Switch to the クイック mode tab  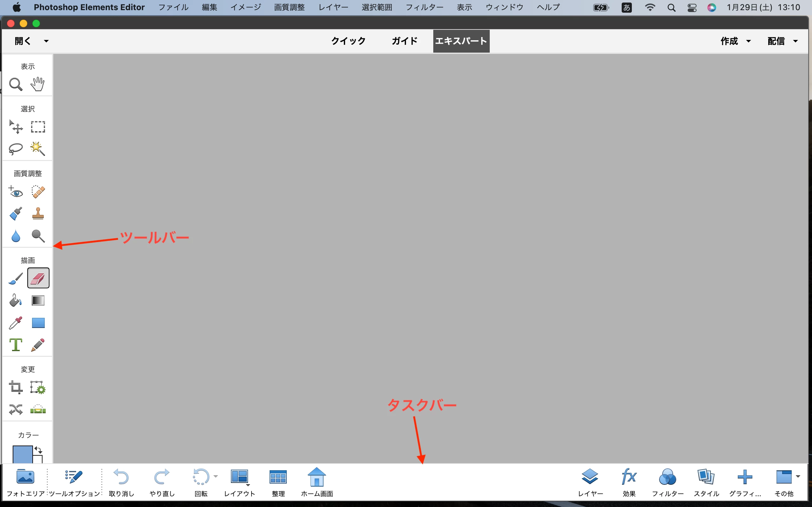point(348,41)
